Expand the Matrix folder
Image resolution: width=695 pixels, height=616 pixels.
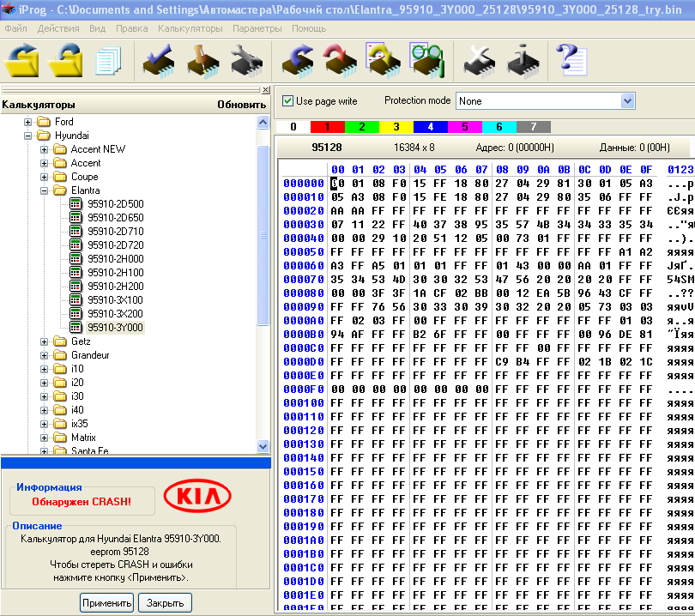coord(45,438)
